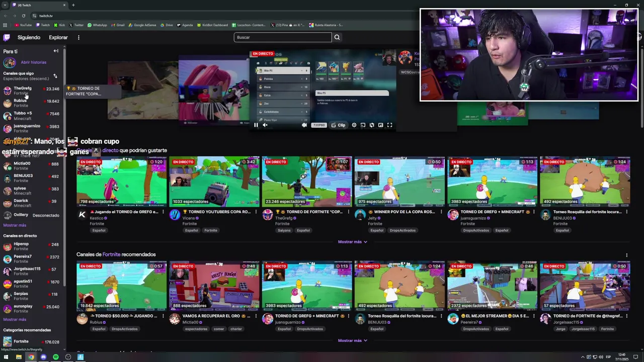Open the 720P60 quality selector
Viewport: 644px width, 362px height.
[x=318, y=125]
